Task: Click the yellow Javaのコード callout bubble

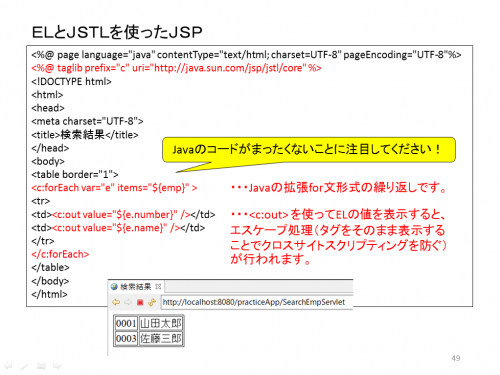Action: point(309,150)
